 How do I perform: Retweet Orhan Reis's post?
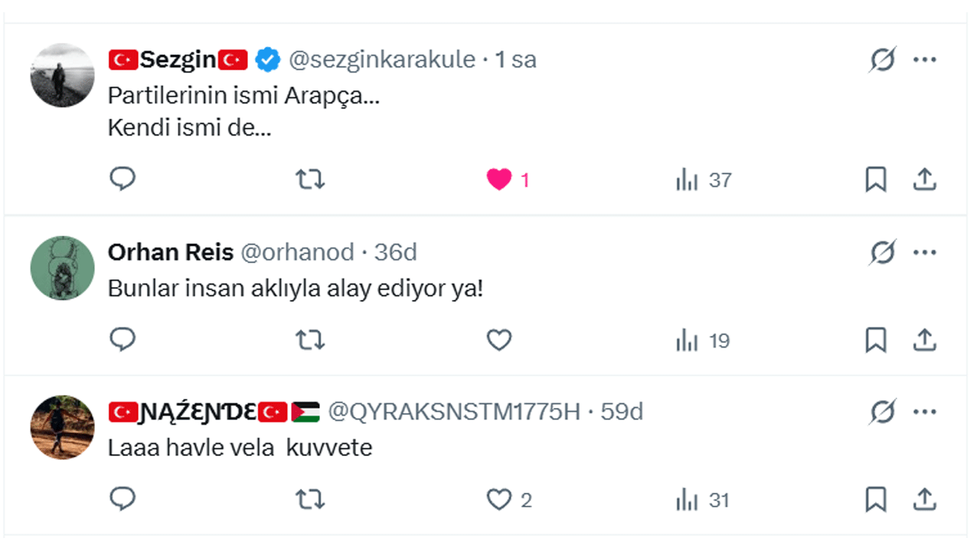coord(310,340)
